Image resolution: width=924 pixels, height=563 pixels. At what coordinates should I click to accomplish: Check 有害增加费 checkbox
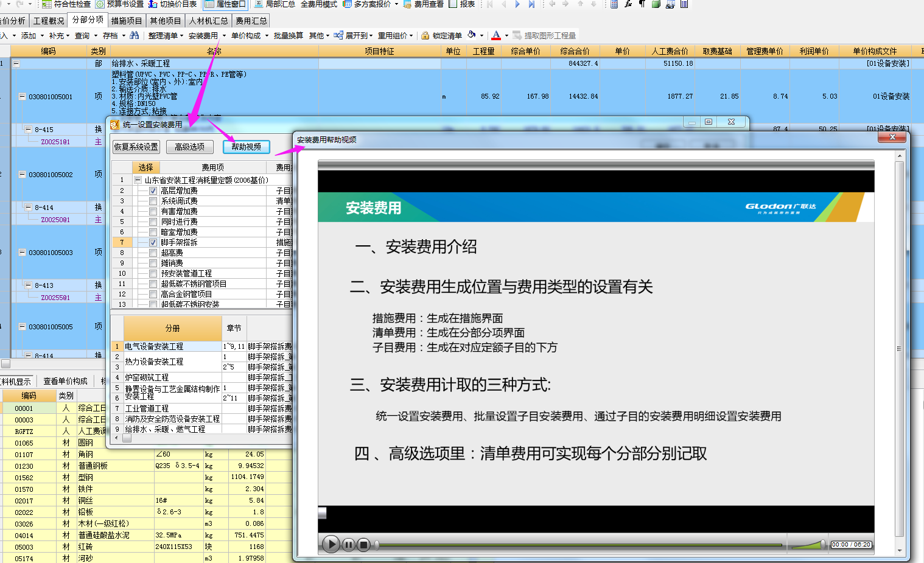tap(153, 211)
